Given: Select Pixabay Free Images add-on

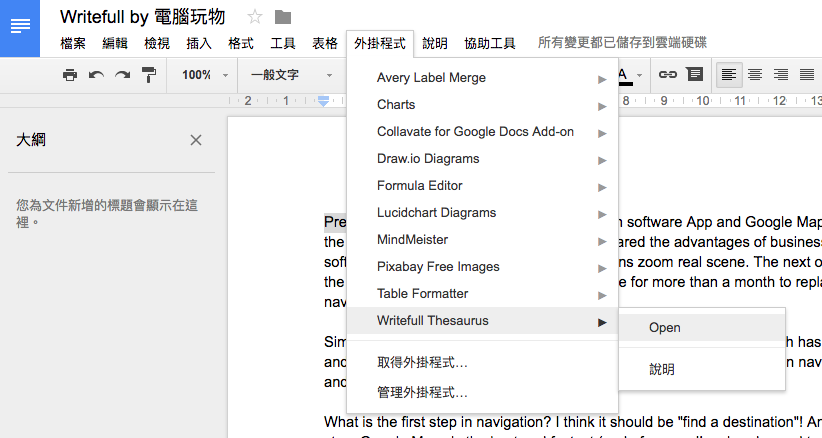Looking at the screenshot, I should coord(482,267).
